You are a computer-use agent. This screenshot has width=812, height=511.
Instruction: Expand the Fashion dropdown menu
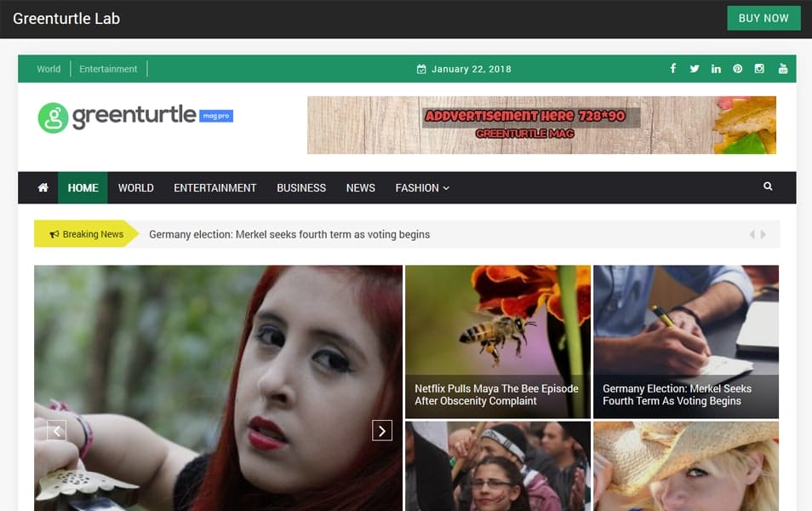pos(421,187)
